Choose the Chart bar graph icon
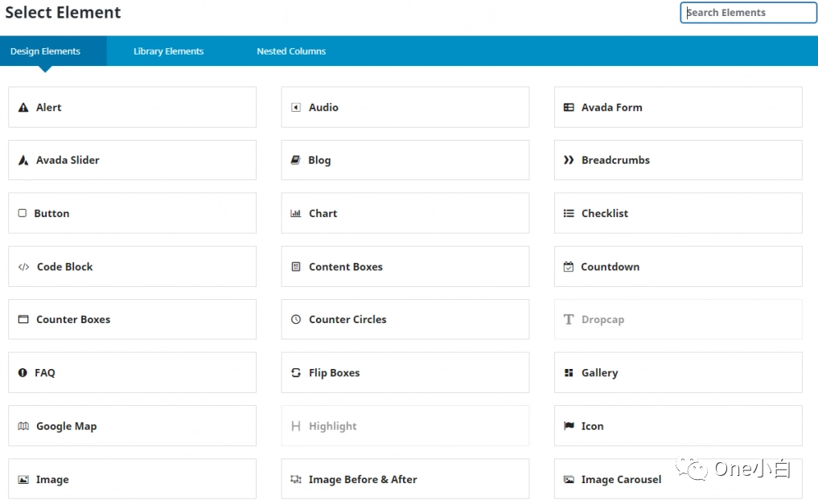 [296, 214]
